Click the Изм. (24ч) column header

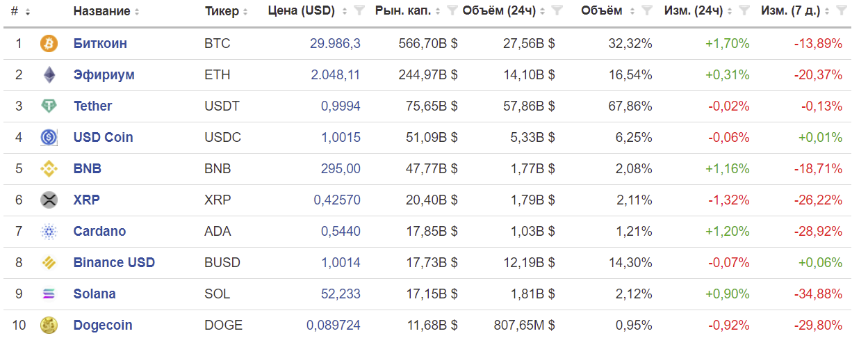coord(694,12)
